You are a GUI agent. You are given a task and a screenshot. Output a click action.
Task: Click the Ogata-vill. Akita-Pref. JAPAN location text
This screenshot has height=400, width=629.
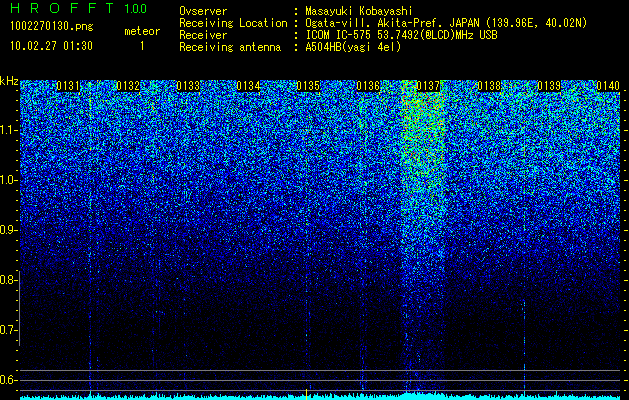446,23
